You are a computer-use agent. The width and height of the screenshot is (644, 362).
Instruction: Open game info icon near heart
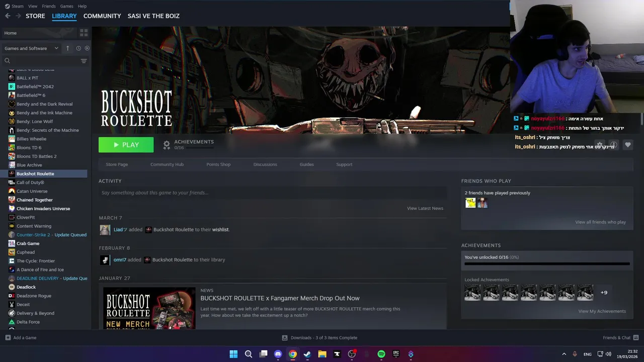pos(613,145)
